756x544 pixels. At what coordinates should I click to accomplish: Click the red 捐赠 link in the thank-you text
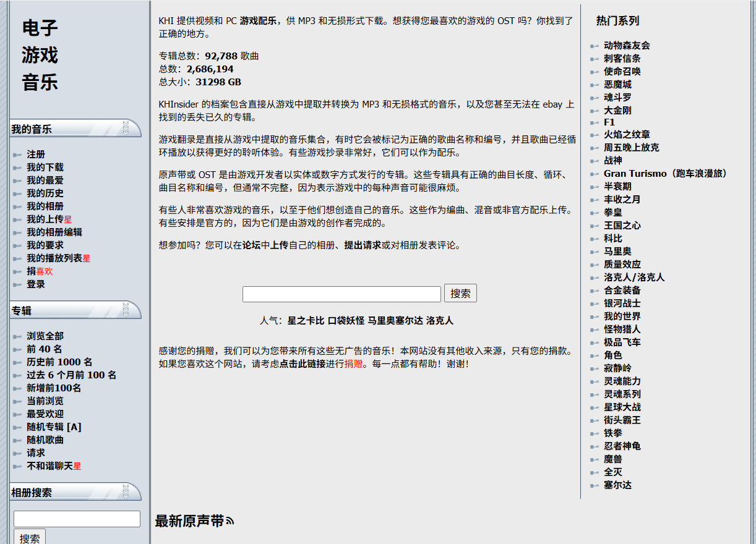point(353,364)
